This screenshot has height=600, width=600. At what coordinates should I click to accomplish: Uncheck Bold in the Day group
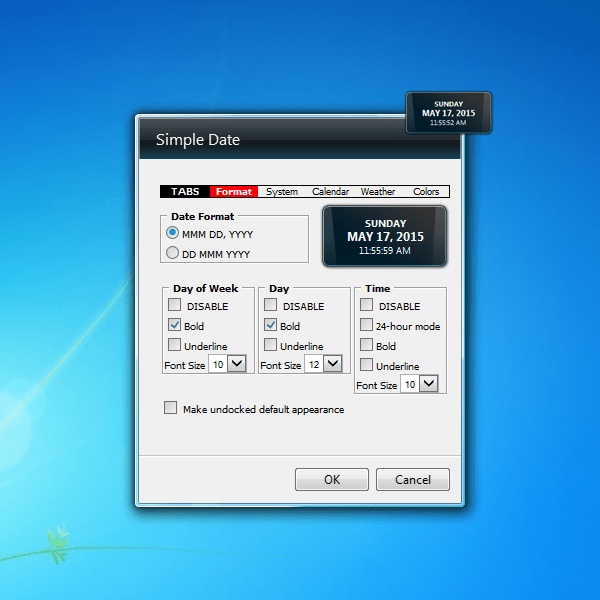tap(271, 325)
